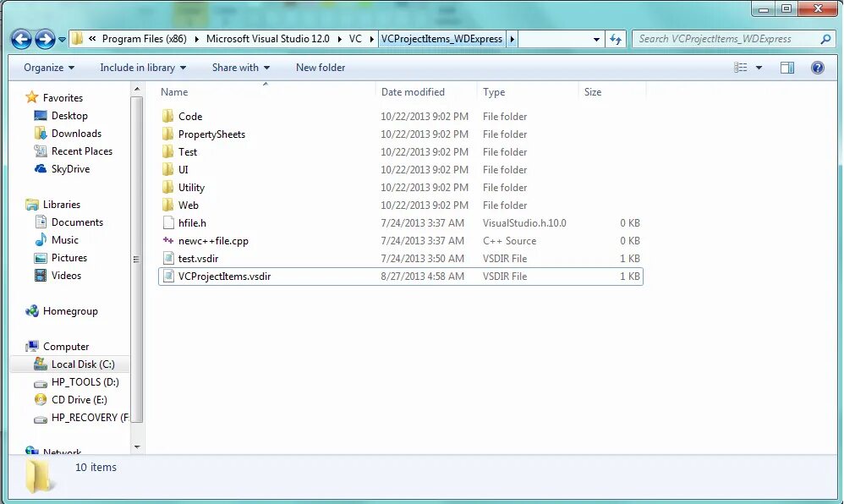
Task: Select the Utility folder icon
Action: (x=168, y=188)
